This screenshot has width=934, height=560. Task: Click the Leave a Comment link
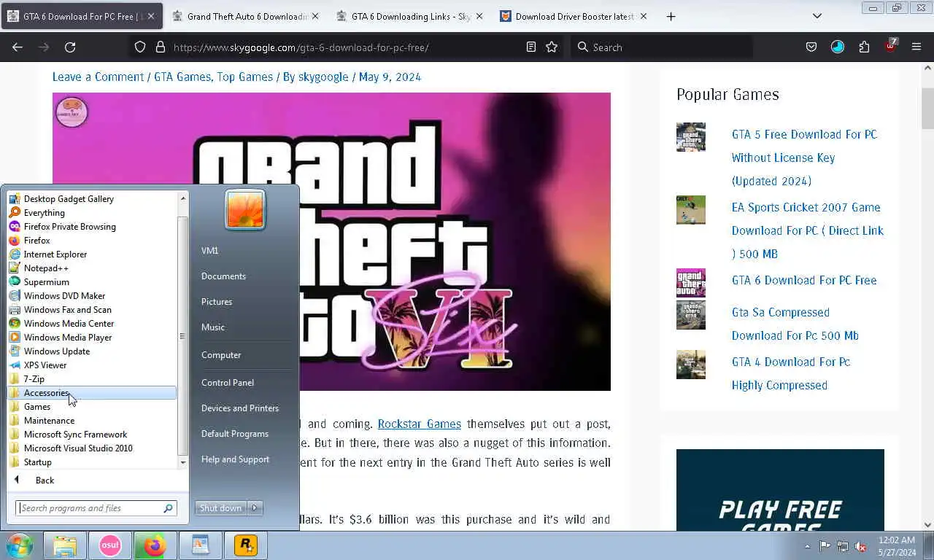(98, 77)
